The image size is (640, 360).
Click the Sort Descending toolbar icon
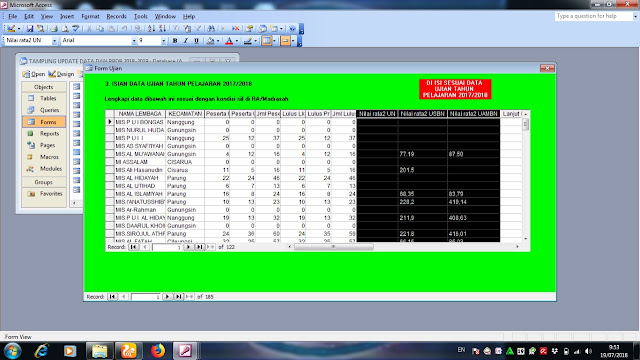tap(162, 29)
